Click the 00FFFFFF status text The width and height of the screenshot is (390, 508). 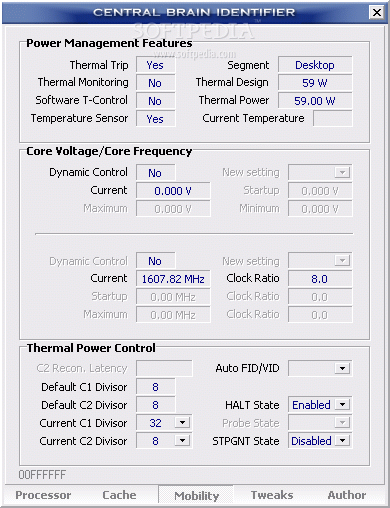[x=42, y=475]
